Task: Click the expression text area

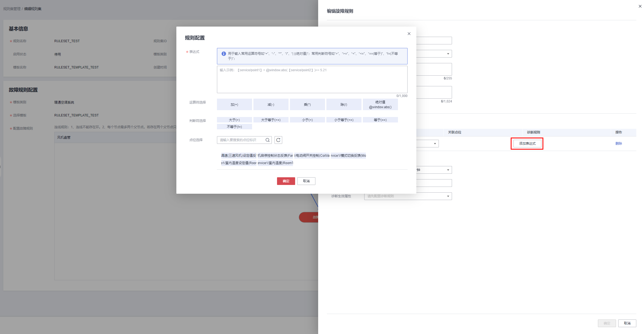Action: tap(312, 79)
